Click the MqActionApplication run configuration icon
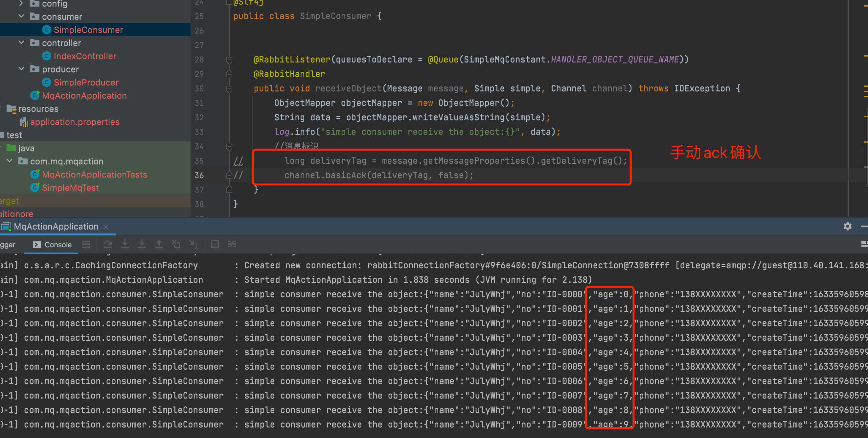This screenshot has height=438, width=868. point(6,227)
